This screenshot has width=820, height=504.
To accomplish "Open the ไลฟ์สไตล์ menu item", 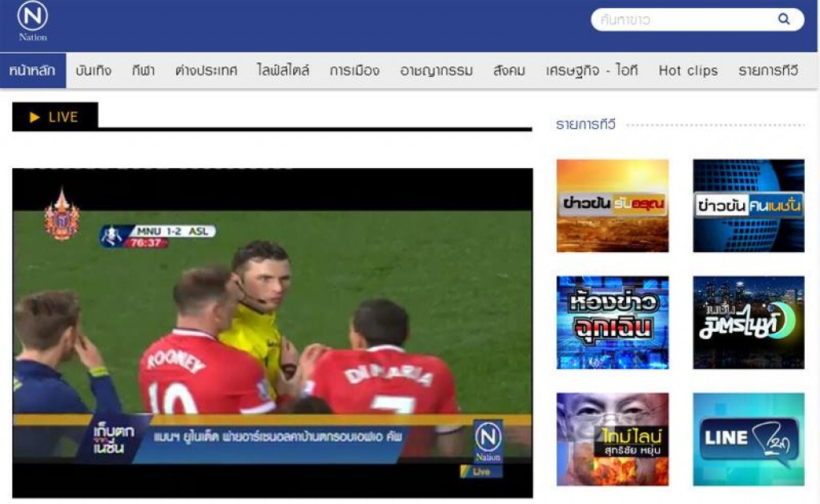I will click(283, 70).
